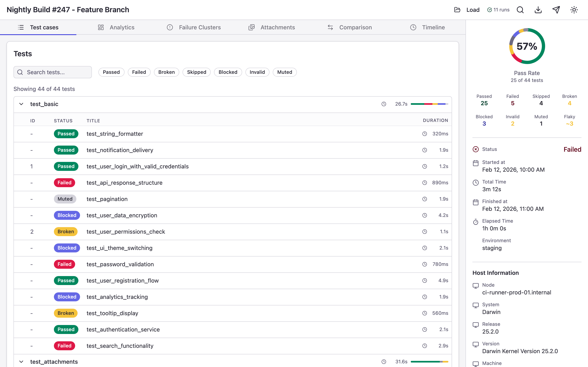Switch to the Comparison tab
This screenshot has height=367, width=588.
point(355,27)
